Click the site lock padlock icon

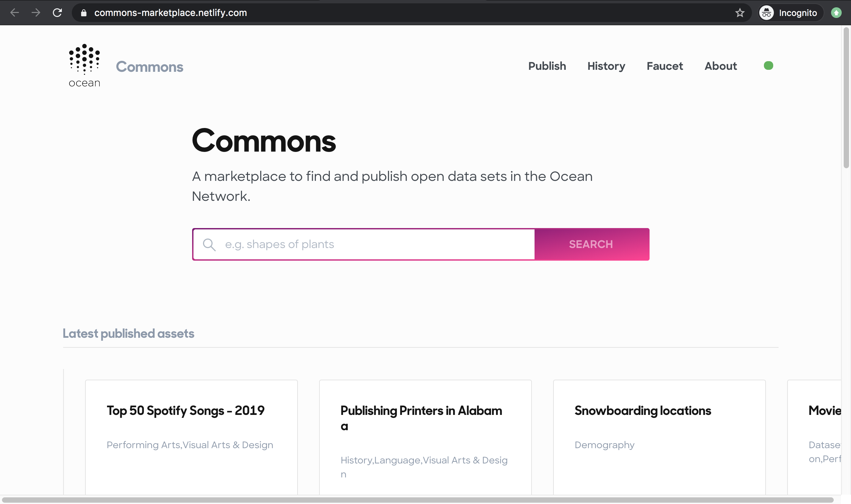coord(83,13)
